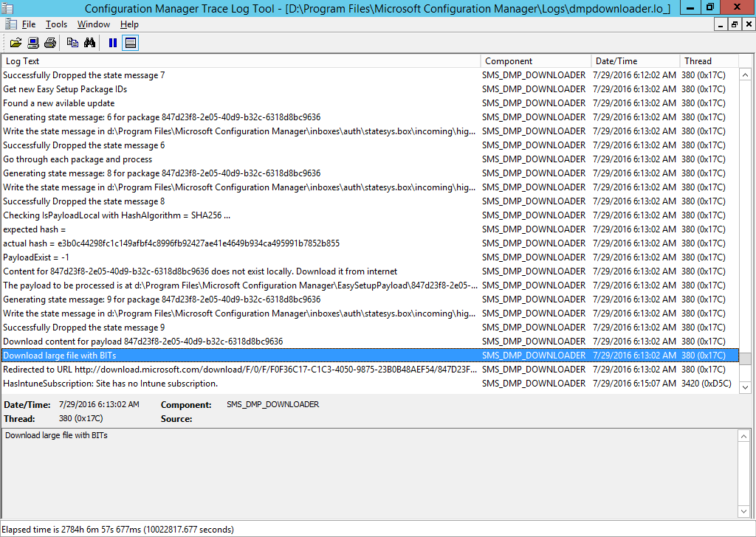Click the Open log file toolbar icon
Screen dimensions: 756x537
pos(16,43)
